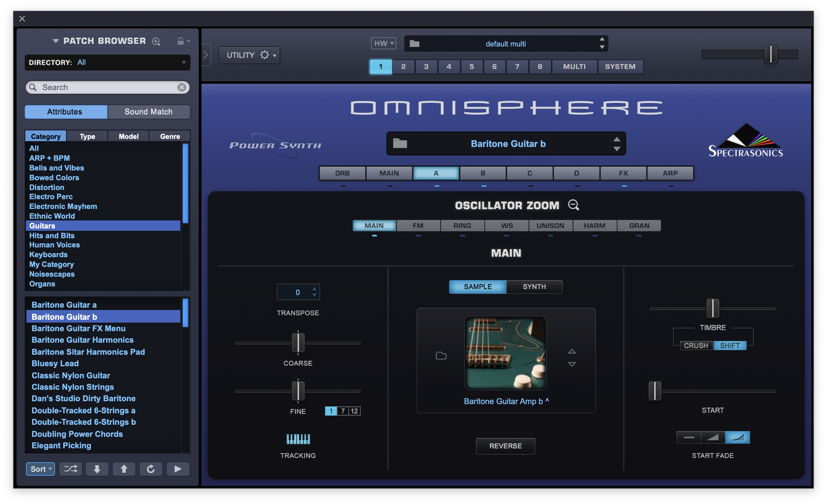Collapse Patch Browser via header triangle
This screenshot has height=504, width=827.
pos(56,41)
